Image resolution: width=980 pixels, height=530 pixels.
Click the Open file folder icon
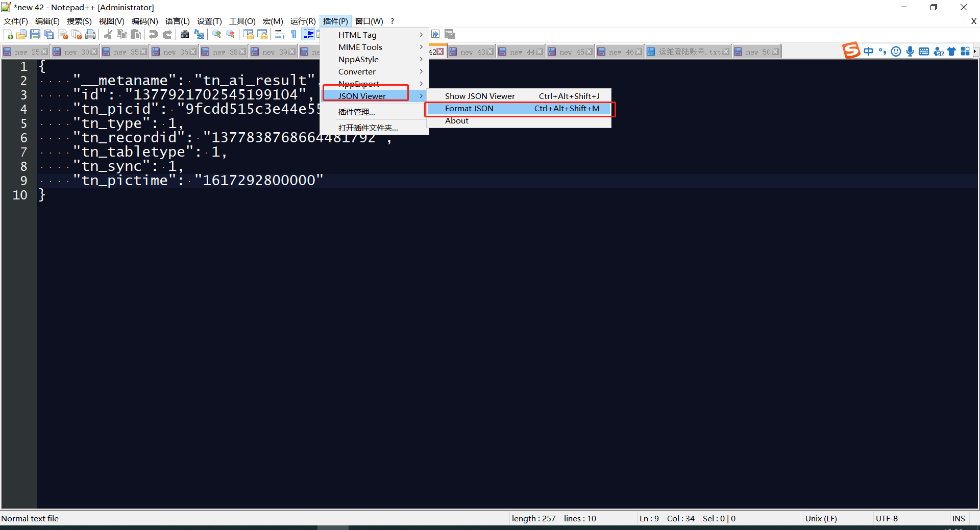point(21,34)
